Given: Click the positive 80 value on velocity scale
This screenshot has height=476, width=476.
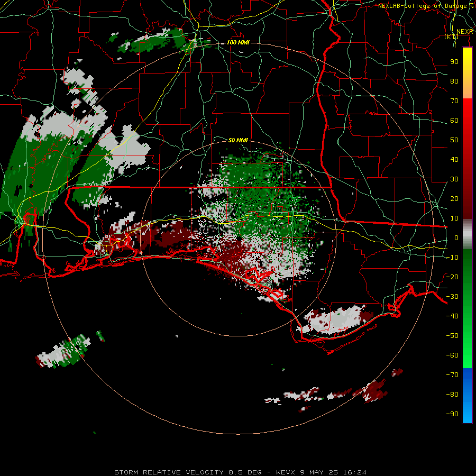Looking at the screenshot, I should pyautogui.click(x=454, y=81).
